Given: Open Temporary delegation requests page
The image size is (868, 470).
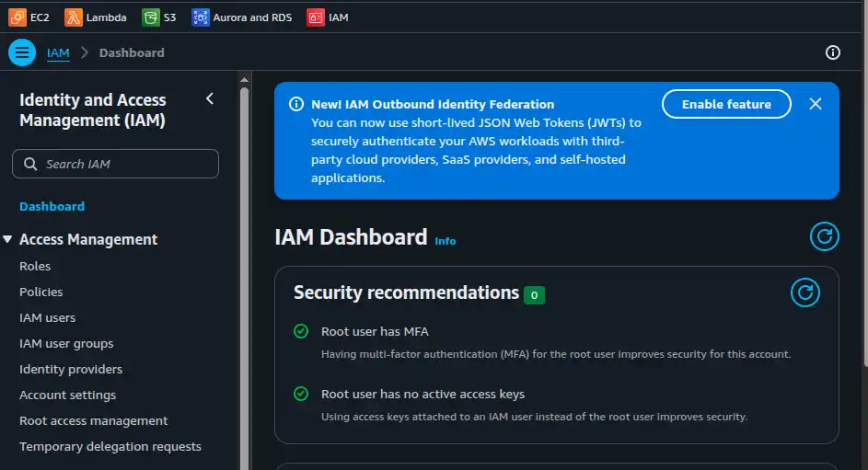Looking at the screenshot, I should pos(110,446).
